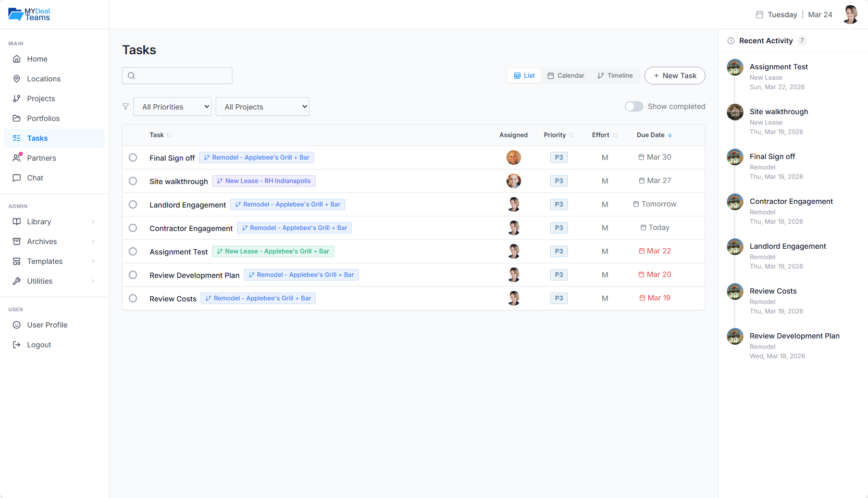Mark Site walkthrough task complete
Viewport: 868px width, 498px height.
133,181
